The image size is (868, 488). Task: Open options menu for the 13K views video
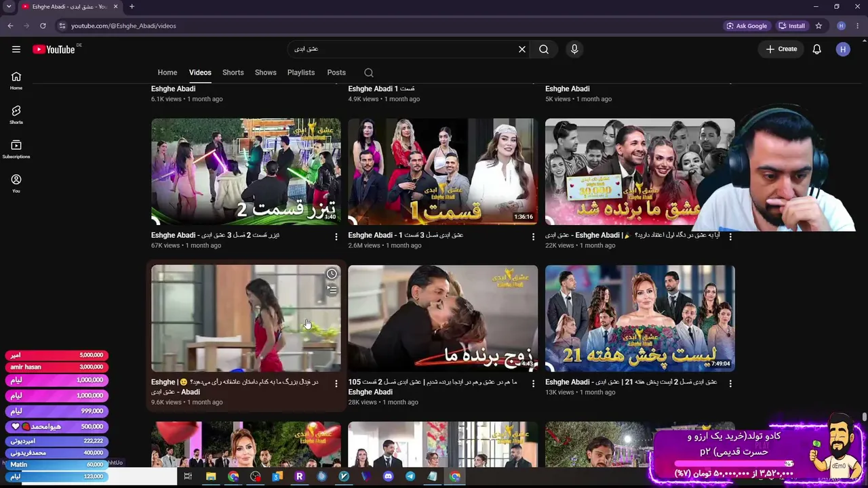(730, 384)
